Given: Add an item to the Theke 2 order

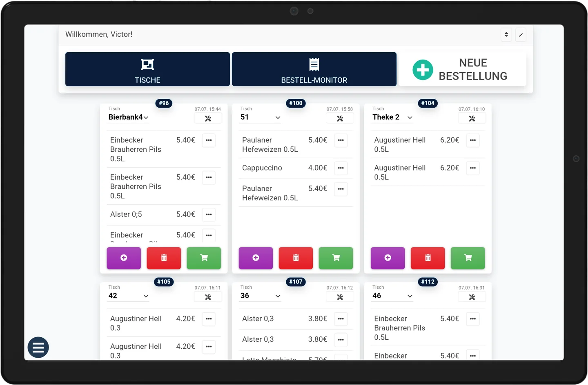Looking at the screenshot, I should point(388,258).
